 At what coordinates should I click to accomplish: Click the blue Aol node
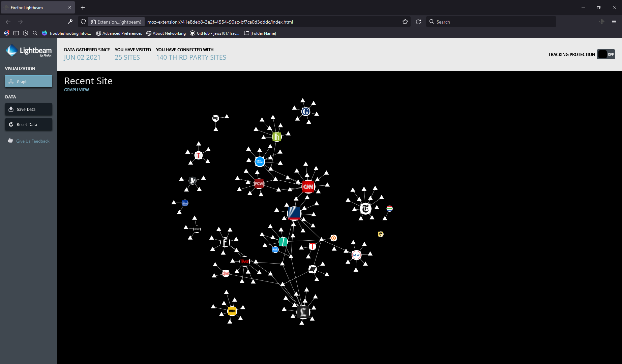275,249
